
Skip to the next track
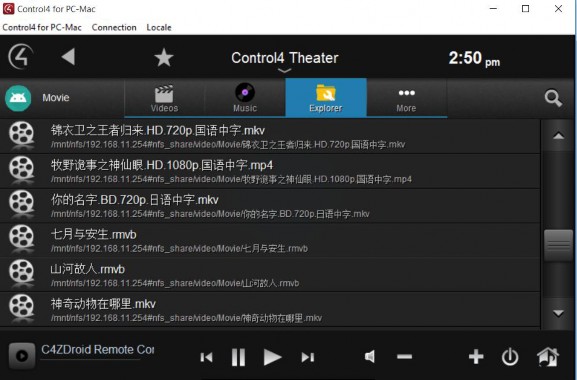pyautogui.click(x=308, y=357)
